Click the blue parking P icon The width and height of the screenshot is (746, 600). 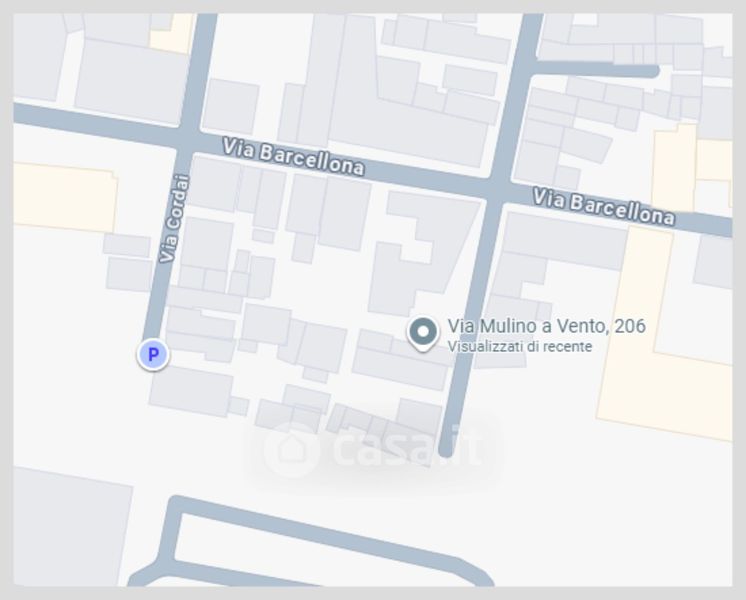point(153,355)
